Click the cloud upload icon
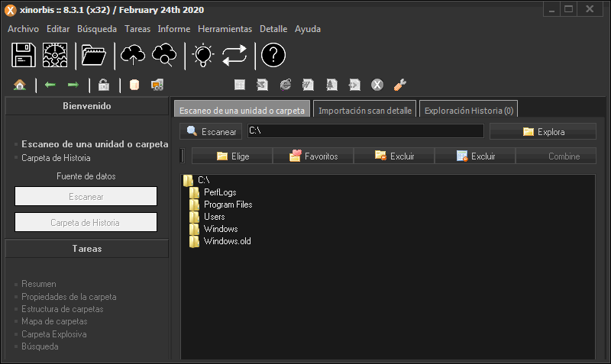The height and width of the screenshot is (364, 611). pyautogui.click(x=133, y=55)
